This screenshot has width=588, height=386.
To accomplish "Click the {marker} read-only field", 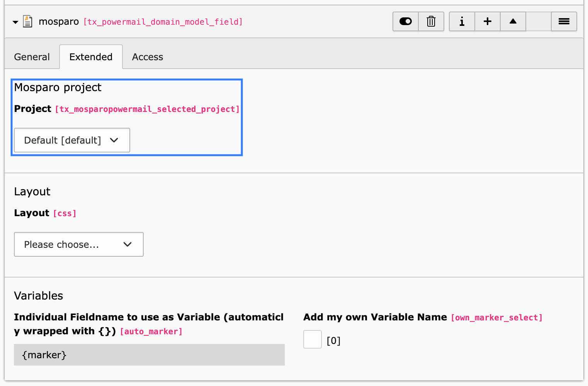I will point(149,355).
